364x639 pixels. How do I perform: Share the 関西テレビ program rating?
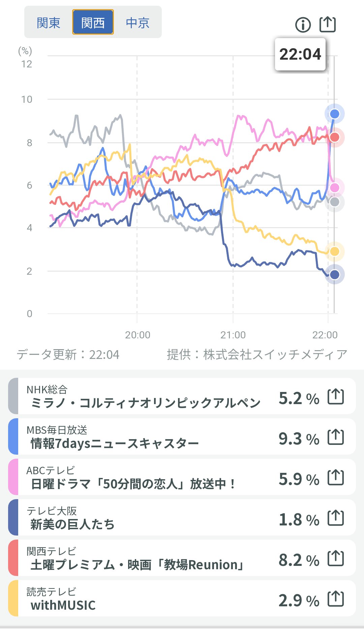pos(336,558)
